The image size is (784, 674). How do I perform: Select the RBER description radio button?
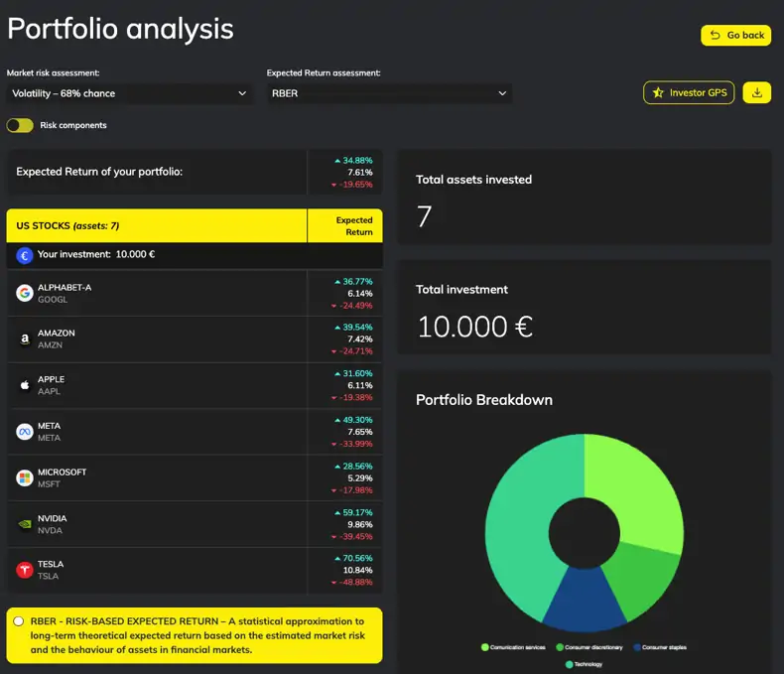pyautogui.click(x=19, y=621)
